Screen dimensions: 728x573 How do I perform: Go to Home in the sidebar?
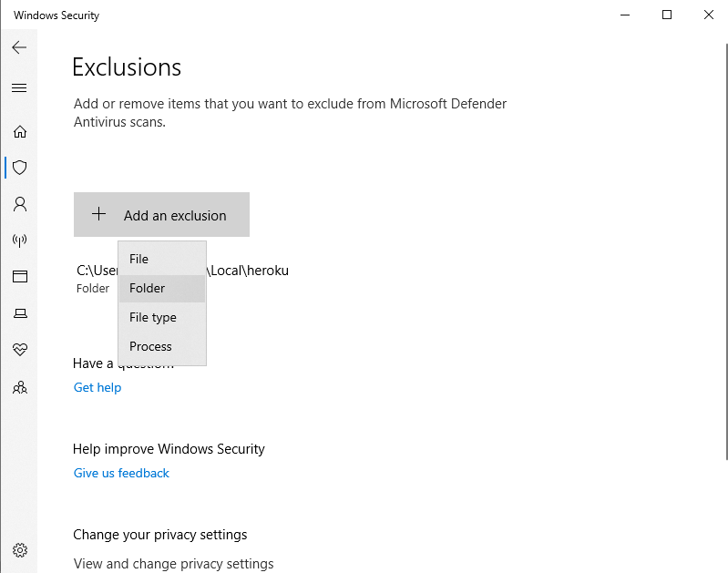[x=19, y=131]
